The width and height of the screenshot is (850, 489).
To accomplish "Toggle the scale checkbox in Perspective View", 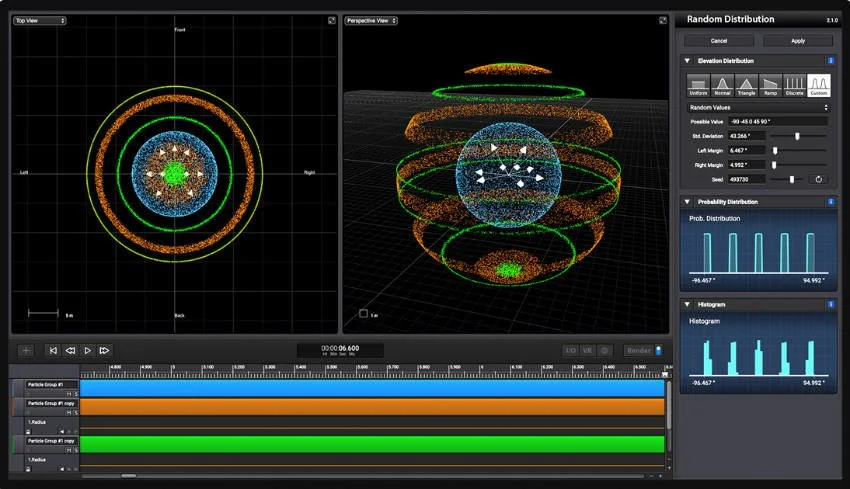I will pos(363,313).
